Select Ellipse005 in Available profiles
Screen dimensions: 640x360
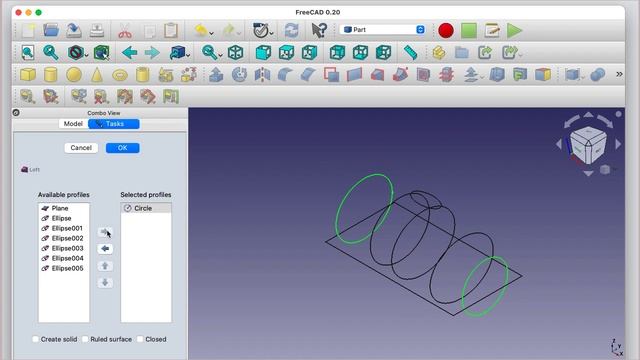coord(64,268)
